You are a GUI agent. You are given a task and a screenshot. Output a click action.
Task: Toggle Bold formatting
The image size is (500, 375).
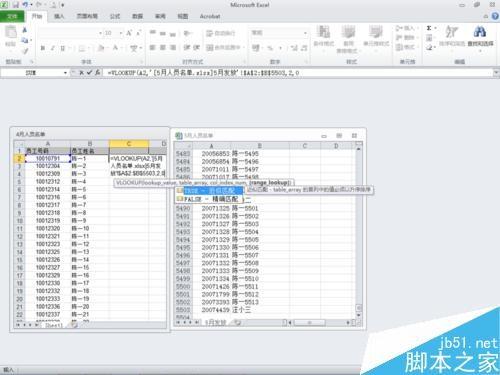[43, 48]
